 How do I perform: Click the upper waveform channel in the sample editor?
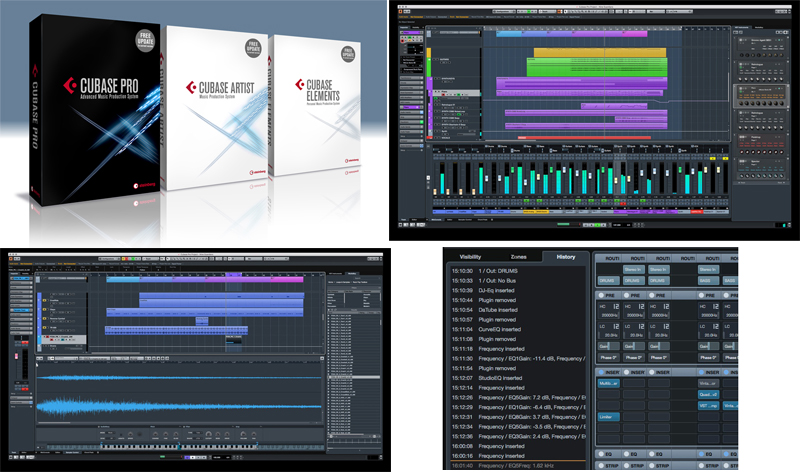coord(179,378)
